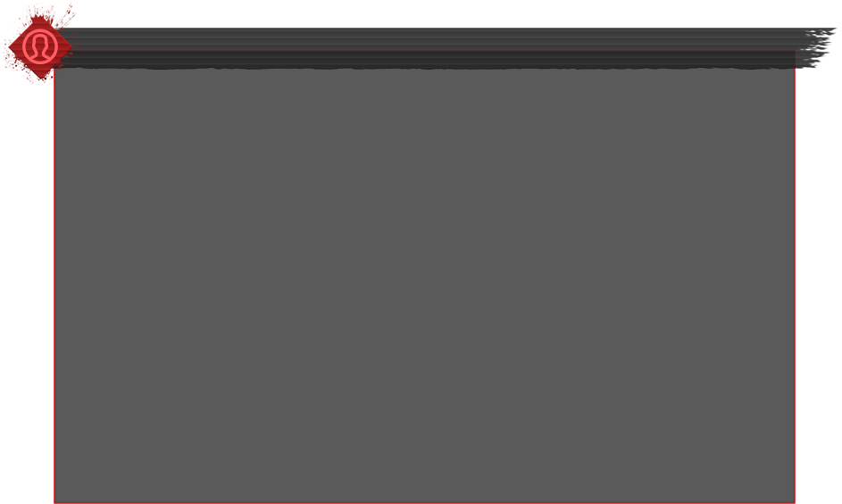The height and width of the screenshot is (504, 842).
Task: Click the center of the gray panel
Action: click(424, 285)
